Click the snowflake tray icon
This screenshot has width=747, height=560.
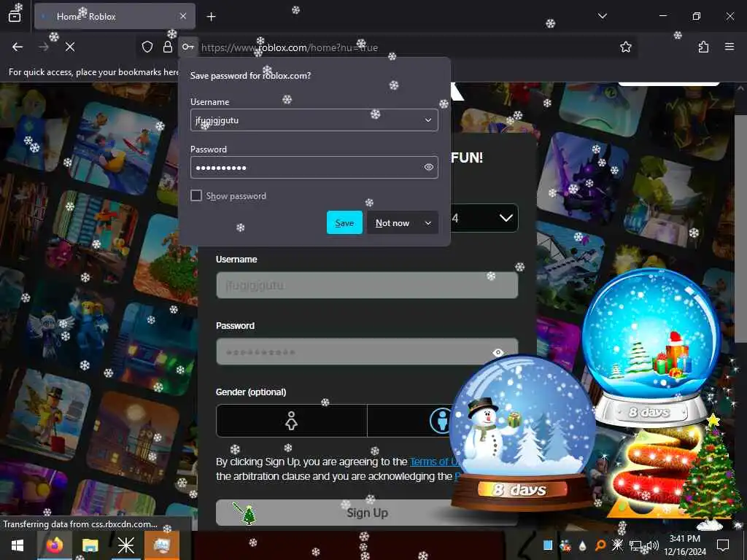(617, 545)
